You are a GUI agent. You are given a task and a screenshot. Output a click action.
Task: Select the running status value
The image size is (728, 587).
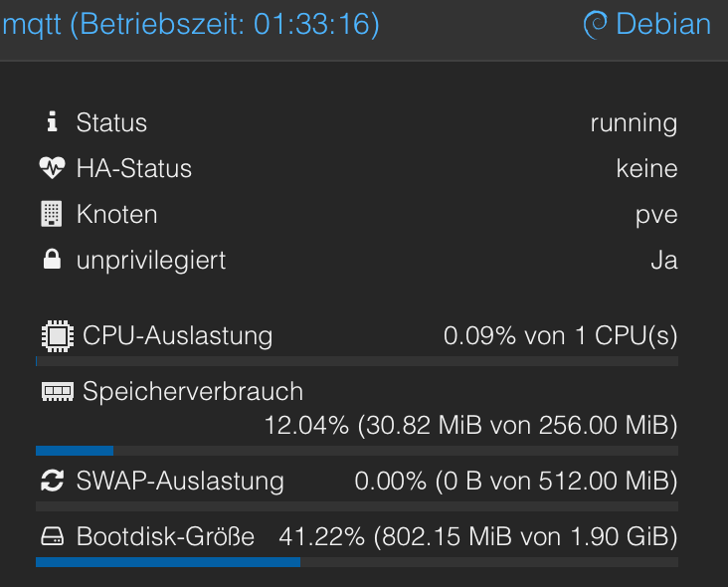point(634,123)
